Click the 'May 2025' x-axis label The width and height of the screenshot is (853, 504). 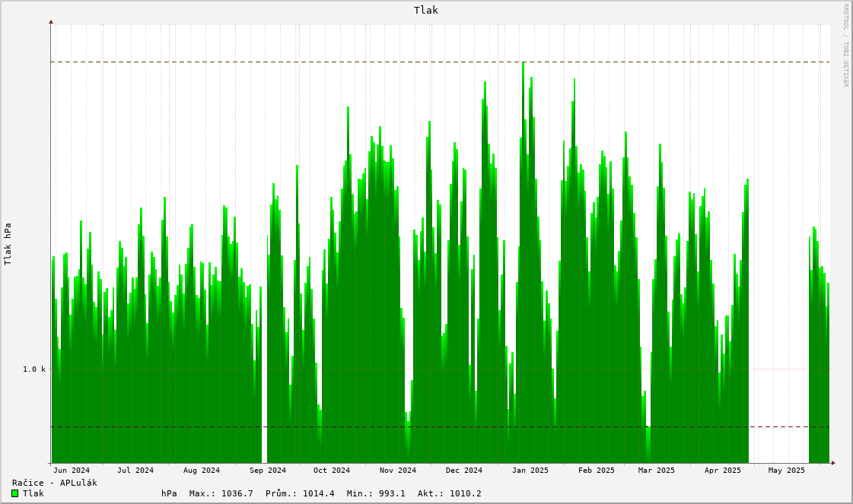pos(787,471)
